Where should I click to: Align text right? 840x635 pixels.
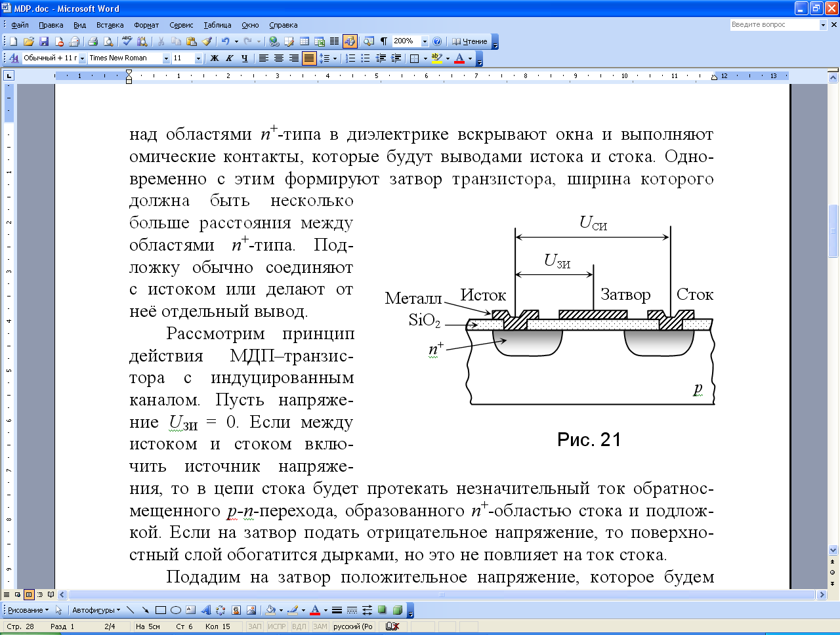pyautogui.click(x=293, y=58)
